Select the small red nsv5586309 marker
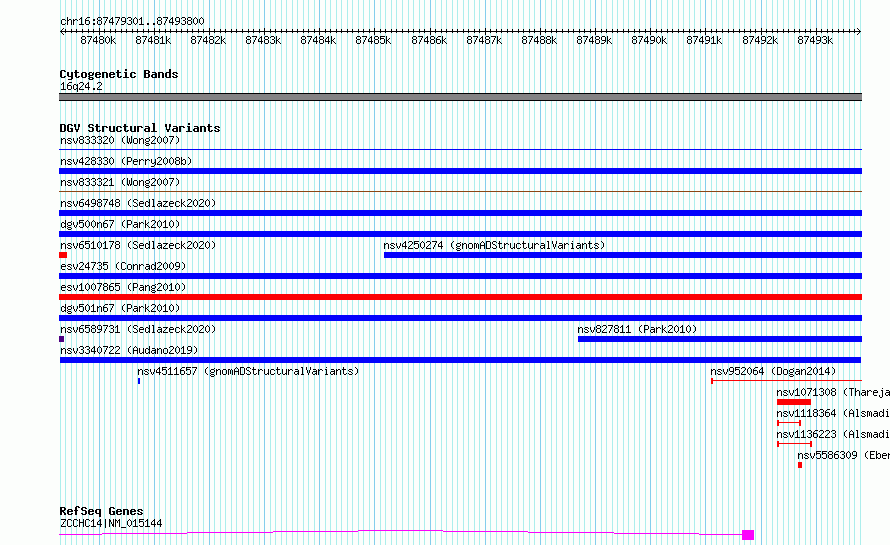This screenshot has height=545, width=890. coord(800,465)
